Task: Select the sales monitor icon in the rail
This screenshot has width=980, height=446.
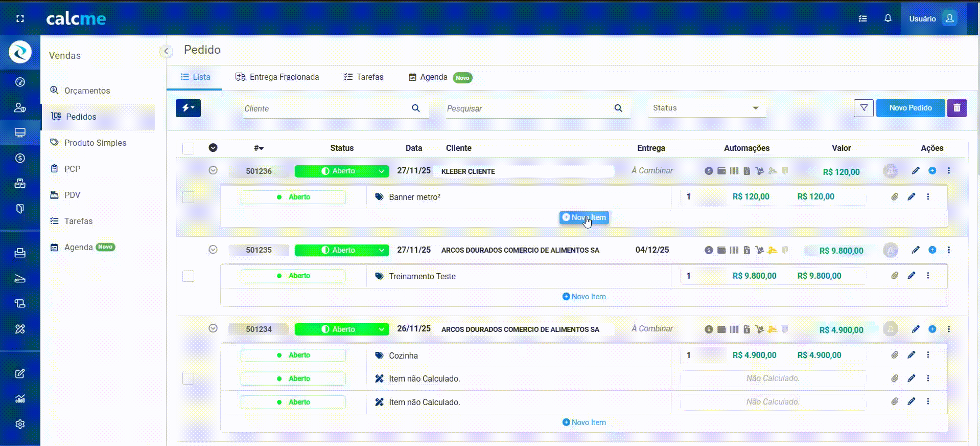Action: coord(20,133)
